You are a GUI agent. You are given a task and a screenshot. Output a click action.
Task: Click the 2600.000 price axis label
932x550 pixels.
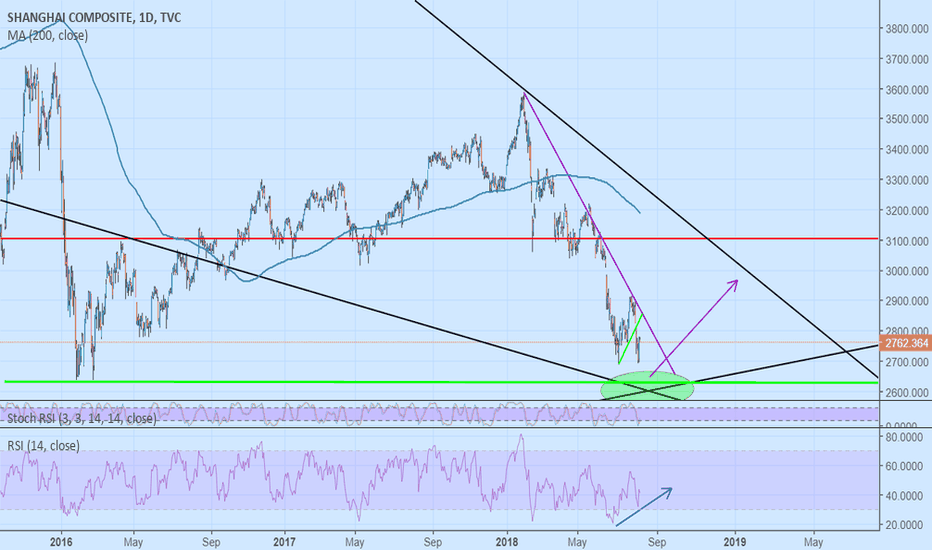906,392
